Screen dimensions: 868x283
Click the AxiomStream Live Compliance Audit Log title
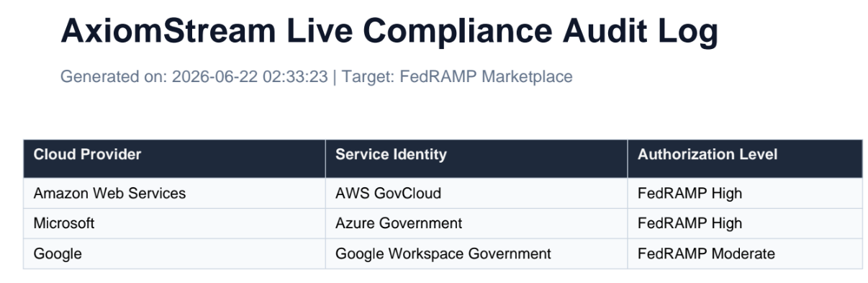pos(389,33)
